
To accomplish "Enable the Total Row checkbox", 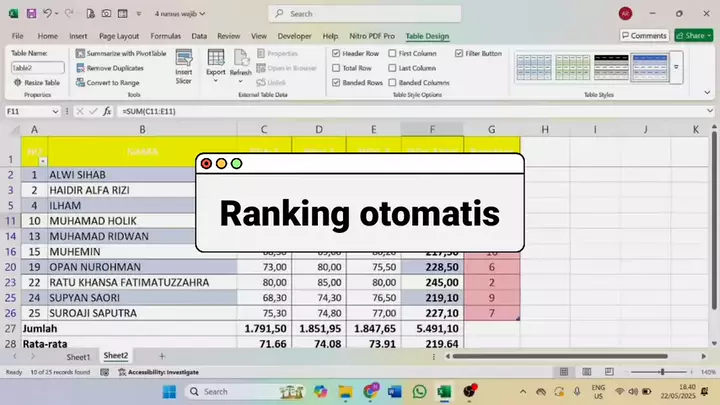I will point(336,67).
